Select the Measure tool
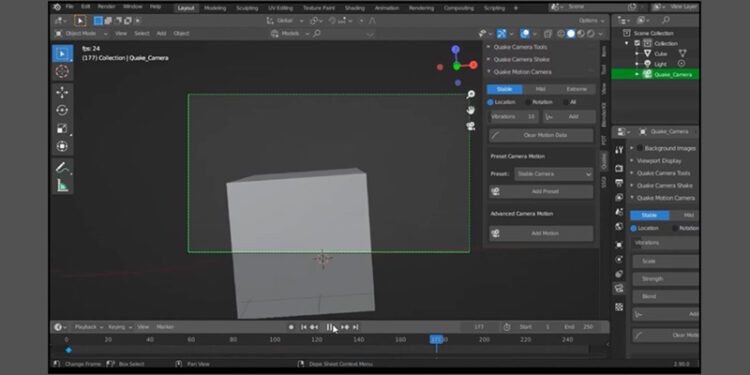The height and width of the screenshot is (375, 750). 62,186
